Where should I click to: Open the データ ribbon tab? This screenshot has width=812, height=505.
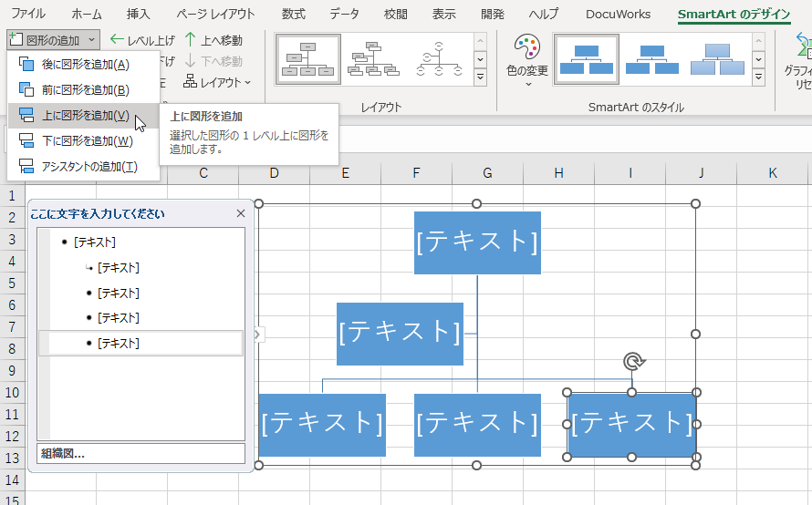tap(344, 14)
